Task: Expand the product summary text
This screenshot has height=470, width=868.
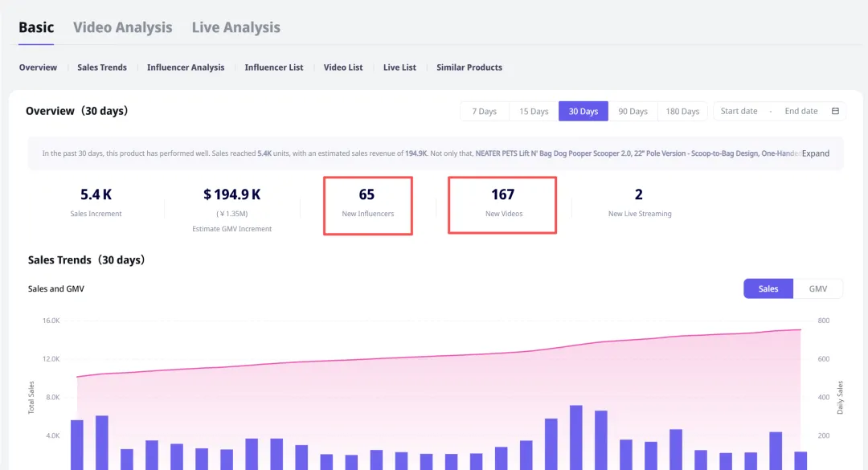Action: click(815, 153)
